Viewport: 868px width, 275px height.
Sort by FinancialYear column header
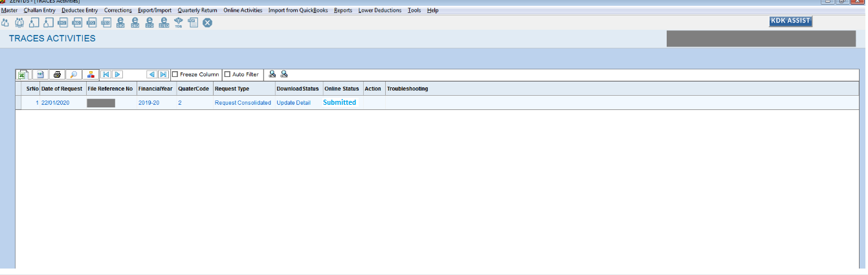tap(156, 89)
